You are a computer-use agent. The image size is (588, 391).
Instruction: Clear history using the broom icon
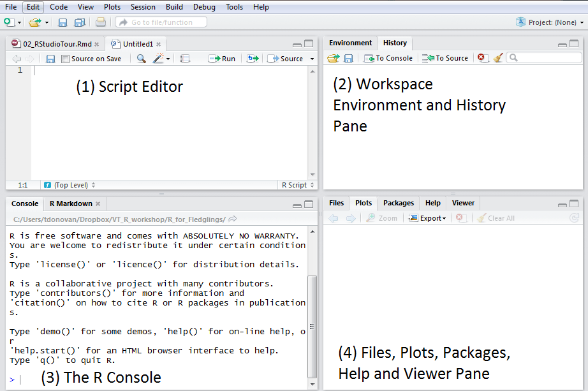pyautogui.click(x=498, y=57)
